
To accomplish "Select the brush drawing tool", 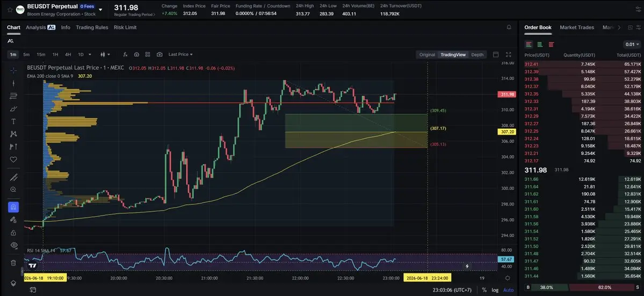I will pyautogui.click(x=13, y=109).
